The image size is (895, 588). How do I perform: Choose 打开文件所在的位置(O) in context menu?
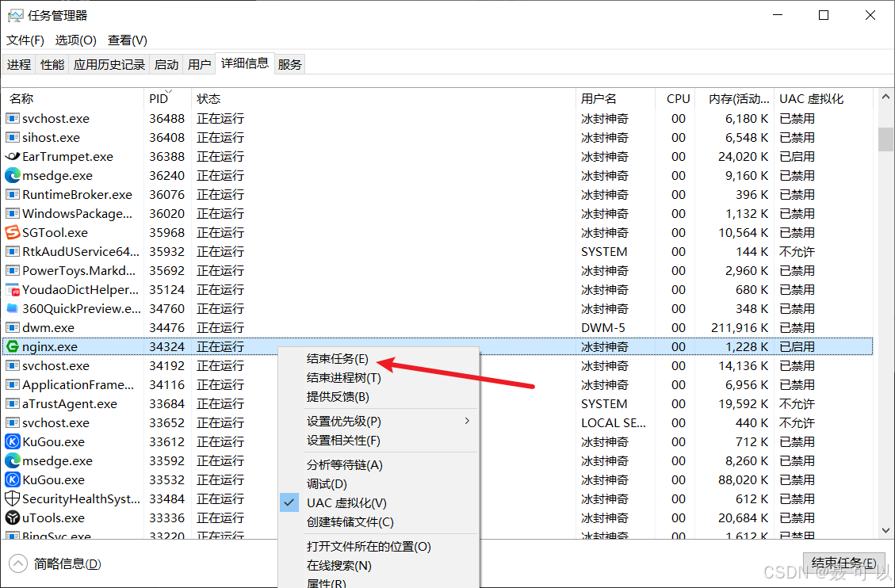(378, 546)
